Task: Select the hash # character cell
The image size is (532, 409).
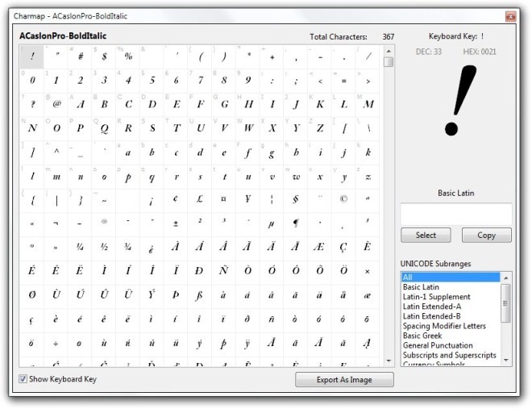Action: tap(80, 56)
